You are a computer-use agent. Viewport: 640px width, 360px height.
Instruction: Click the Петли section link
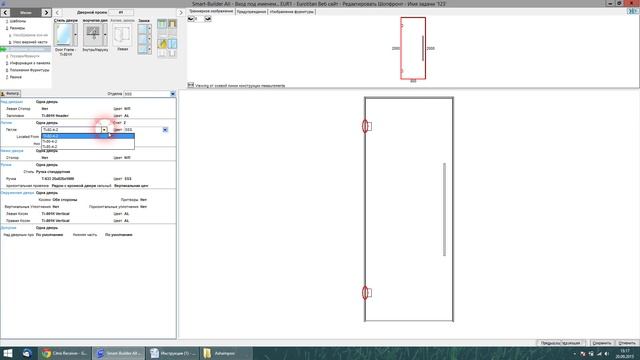click(x=6, y=122)
